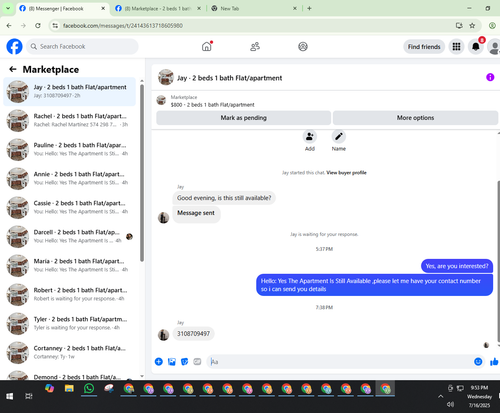Open the tab search dropdown in Chrome

(x=8, y=8)
